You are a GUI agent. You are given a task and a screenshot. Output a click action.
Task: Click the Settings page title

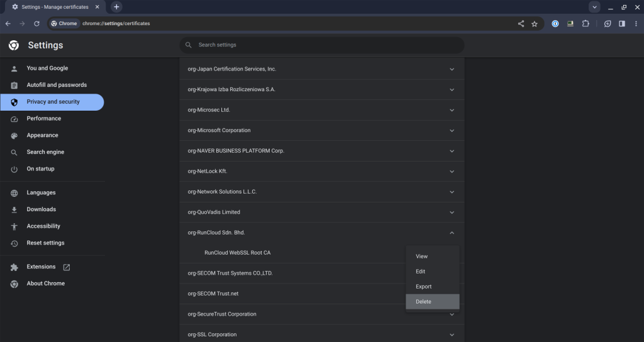point(45,45)
